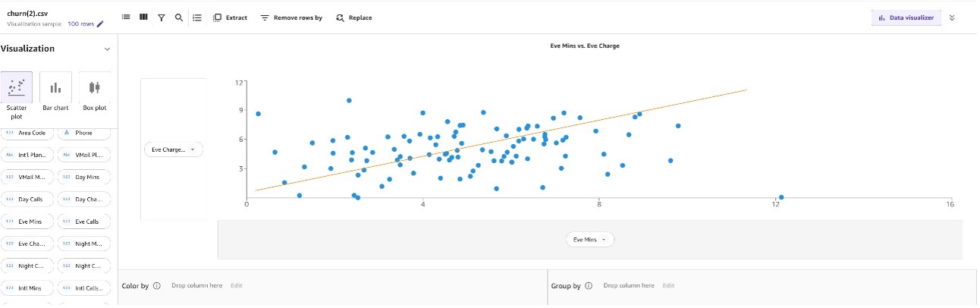Screen dimensions: 980x308
Task: Click the Extract toolbar option
Action: pos(230,17)
